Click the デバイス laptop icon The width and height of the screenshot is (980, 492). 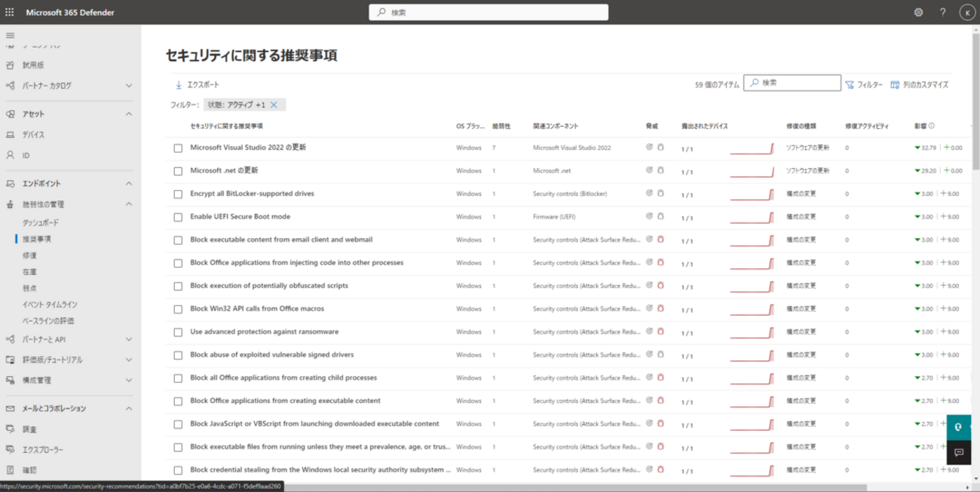click(x=11, y=135)
